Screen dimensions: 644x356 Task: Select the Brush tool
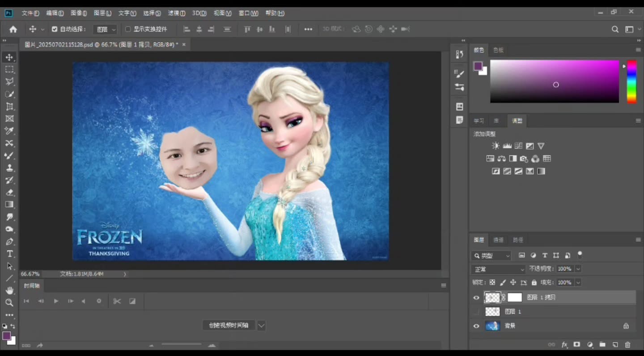coord(9,155)
